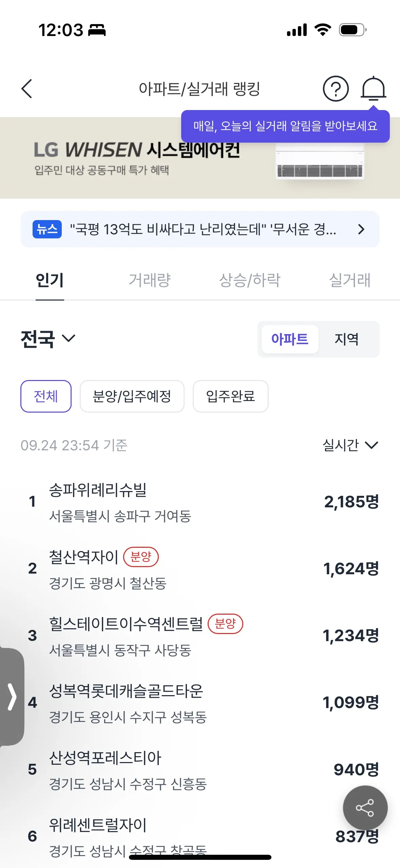400x868 pixels.
Task: Select the 전체 filter chip
Action: tap(46, 396)
